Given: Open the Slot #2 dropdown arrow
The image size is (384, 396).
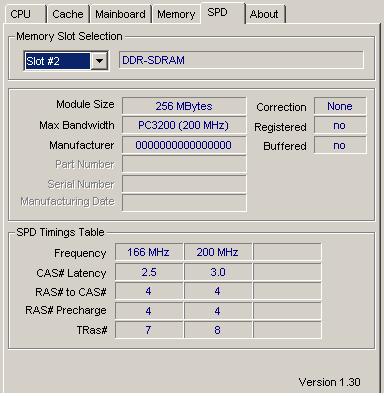Looking at the screenshot, I should pos(99,61).
